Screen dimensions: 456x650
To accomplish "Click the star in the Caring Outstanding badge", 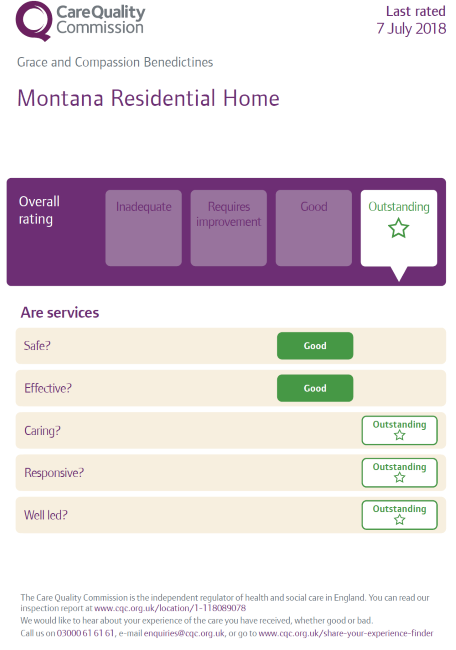I will point(400,435).
